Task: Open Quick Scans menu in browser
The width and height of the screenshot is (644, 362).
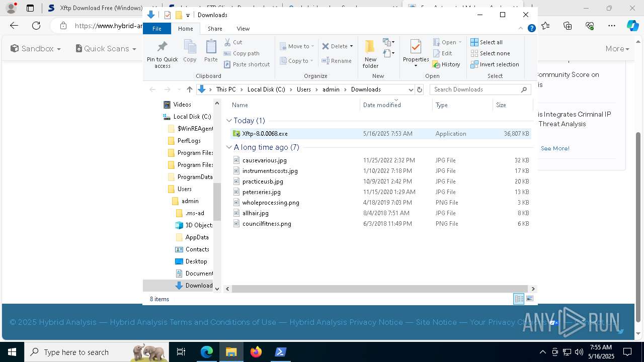Action: 106,49
